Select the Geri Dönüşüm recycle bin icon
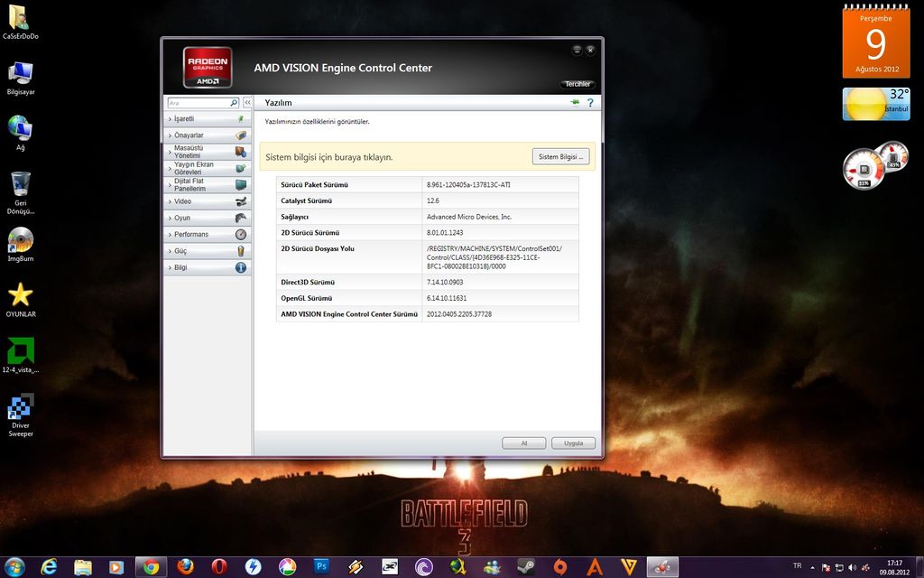 point(21,193)
